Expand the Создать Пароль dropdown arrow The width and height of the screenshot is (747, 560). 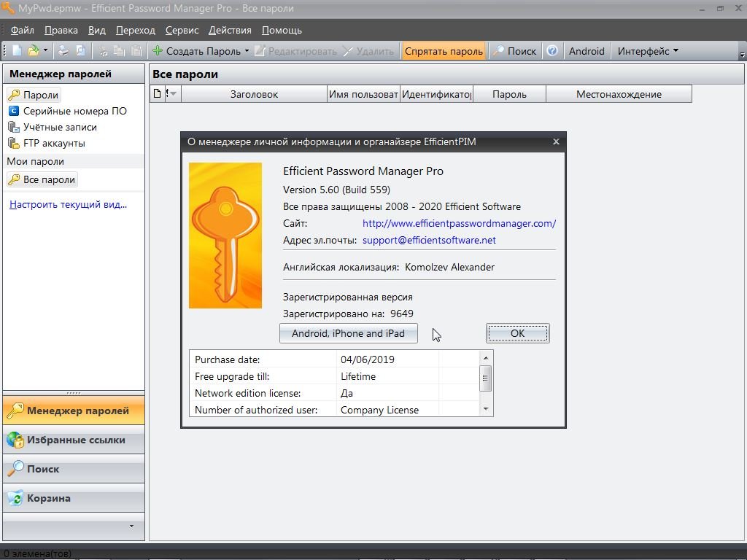click(x=247, y=50)
